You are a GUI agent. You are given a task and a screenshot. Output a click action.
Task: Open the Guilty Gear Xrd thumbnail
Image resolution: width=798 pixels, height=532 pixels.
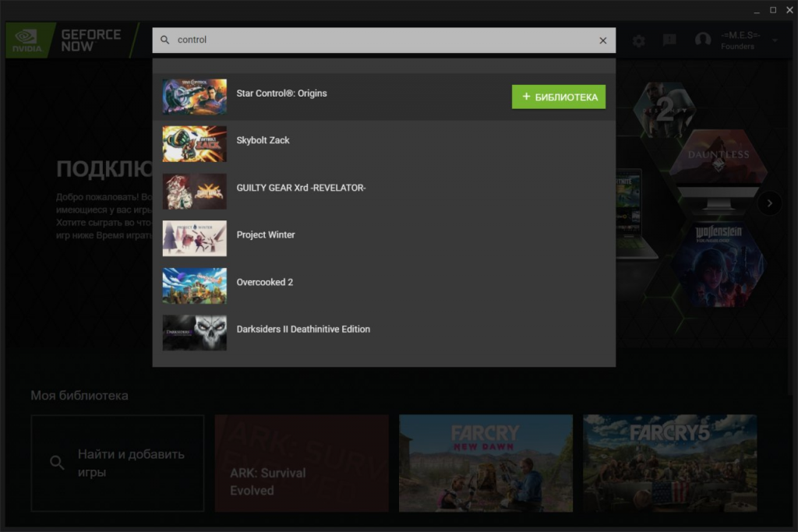click(194, 192)
